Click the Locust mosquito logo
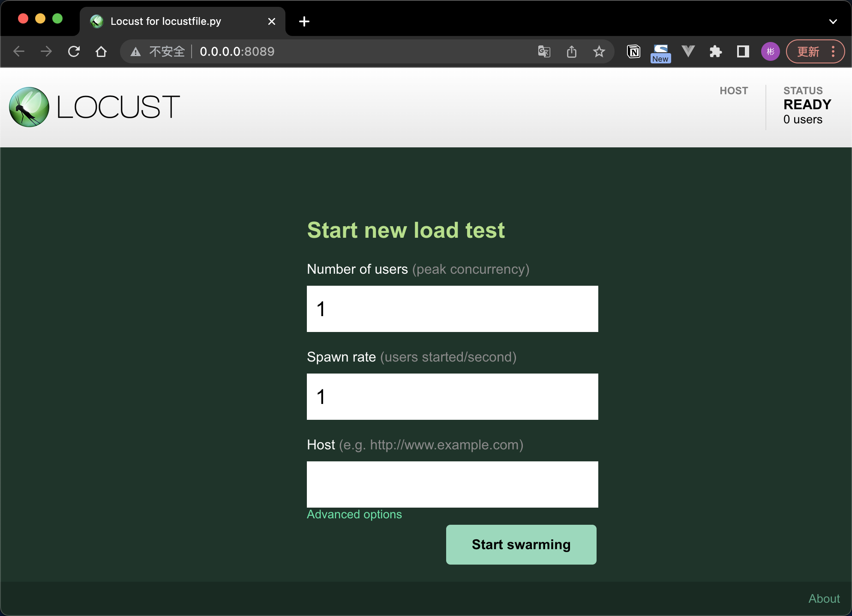 (x=29, y=107)
